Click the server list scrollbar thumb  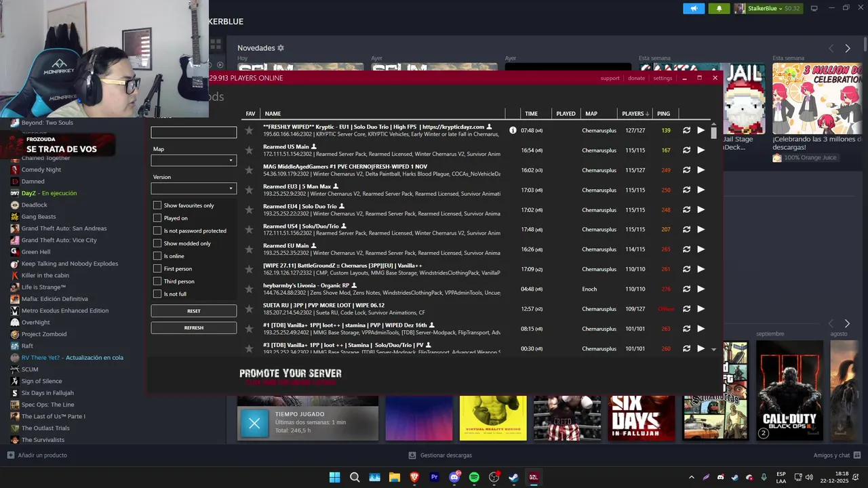click(713, 131)
